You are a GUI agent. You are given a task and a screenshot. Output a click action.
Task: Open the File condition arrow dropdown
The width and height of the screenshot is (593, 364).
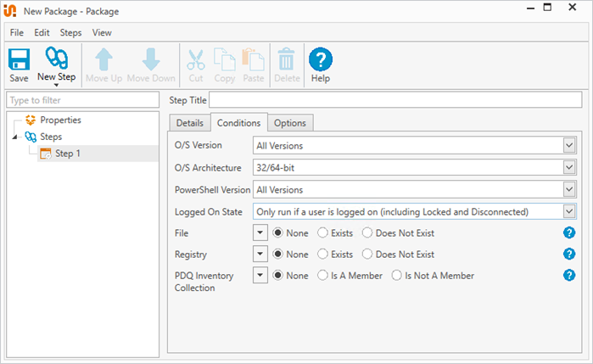260,232
